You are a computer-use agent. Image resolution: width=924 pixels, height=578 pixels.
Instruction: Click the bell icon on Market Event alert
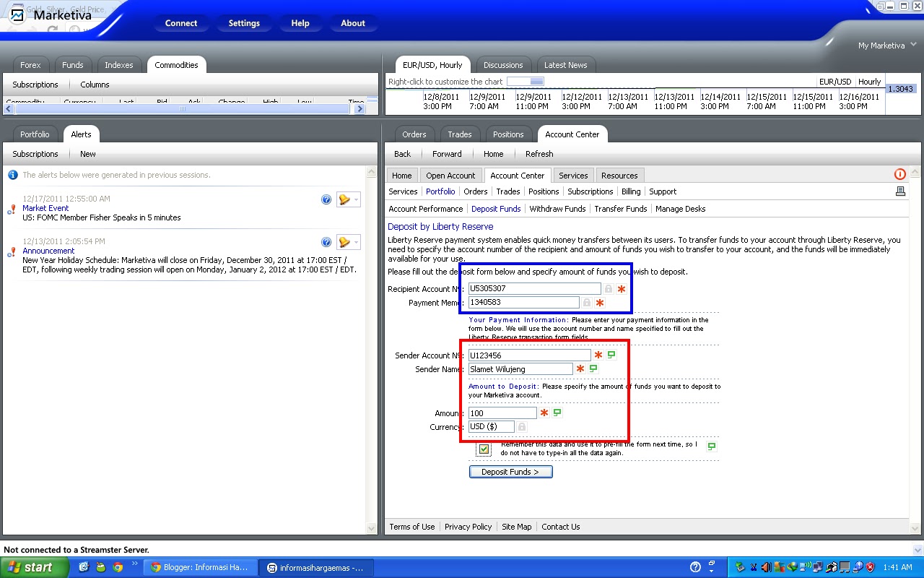click(345, 200)
